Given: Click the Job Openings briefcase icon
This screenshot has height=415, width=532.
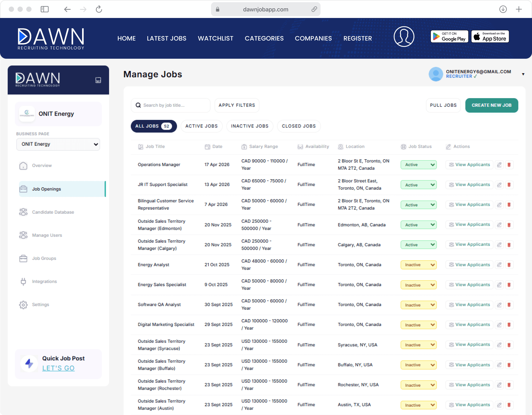Looking at the screenshot, I should (23, 189).
